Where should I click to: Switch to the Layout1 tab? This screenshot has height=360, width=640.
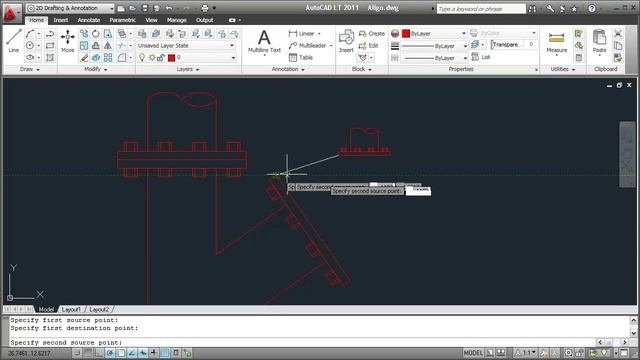coord(71,309)
